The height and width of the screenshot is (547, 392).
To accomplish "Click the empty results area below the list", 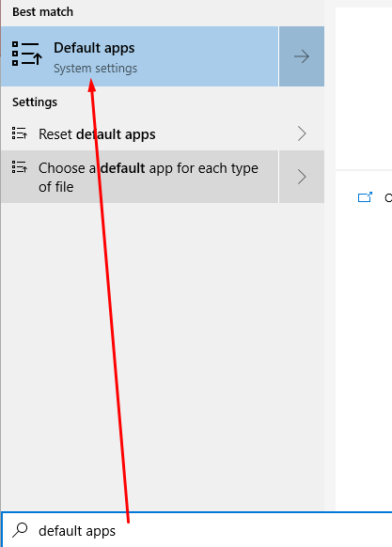I will point(163,356).
